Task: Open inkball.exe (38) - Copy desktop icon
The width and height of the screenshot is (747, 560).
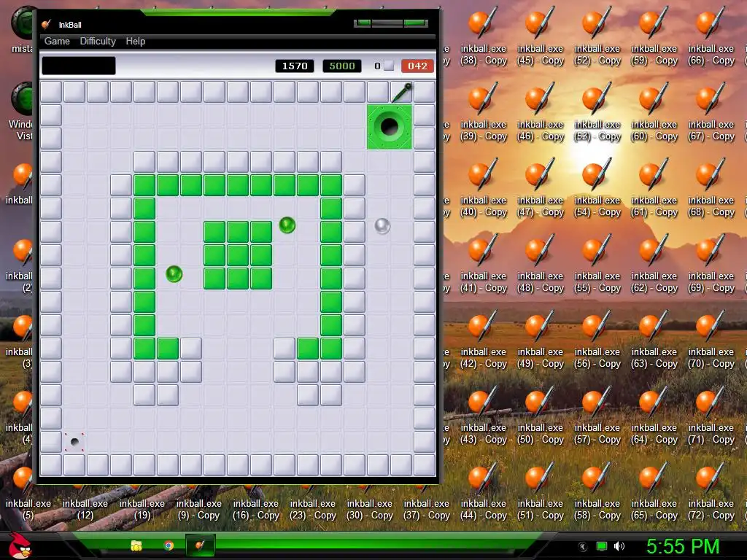Action: [x=483, y=37]
